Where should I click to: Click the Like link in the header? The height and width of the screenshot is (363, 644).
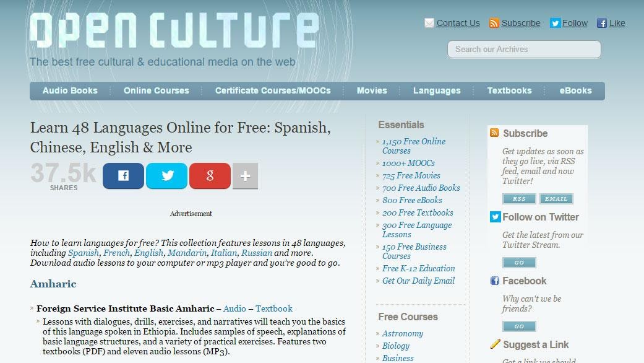[617, 23]
